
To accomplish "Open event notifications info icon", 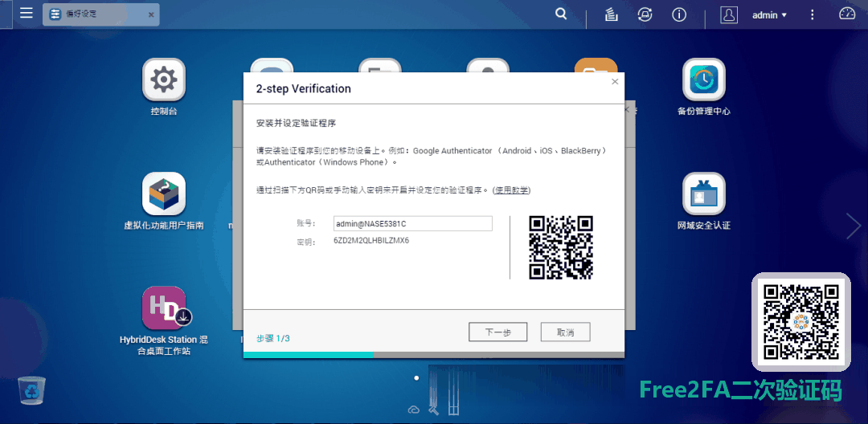I will (x=679, y=15).
